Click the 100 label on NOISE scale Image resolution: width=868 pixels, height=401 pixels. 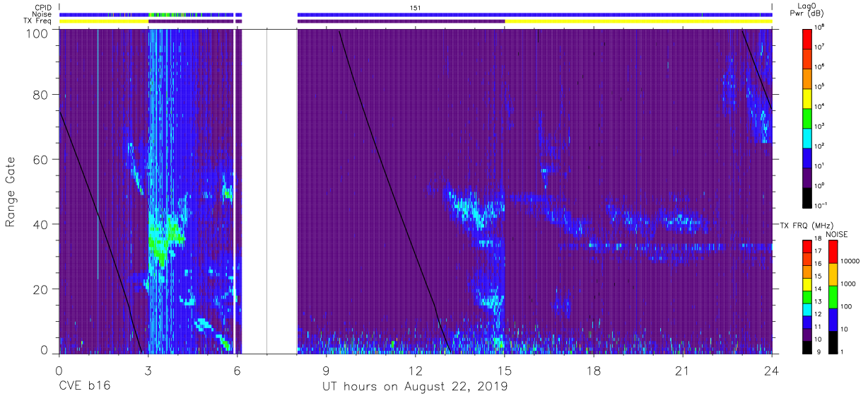846,306
